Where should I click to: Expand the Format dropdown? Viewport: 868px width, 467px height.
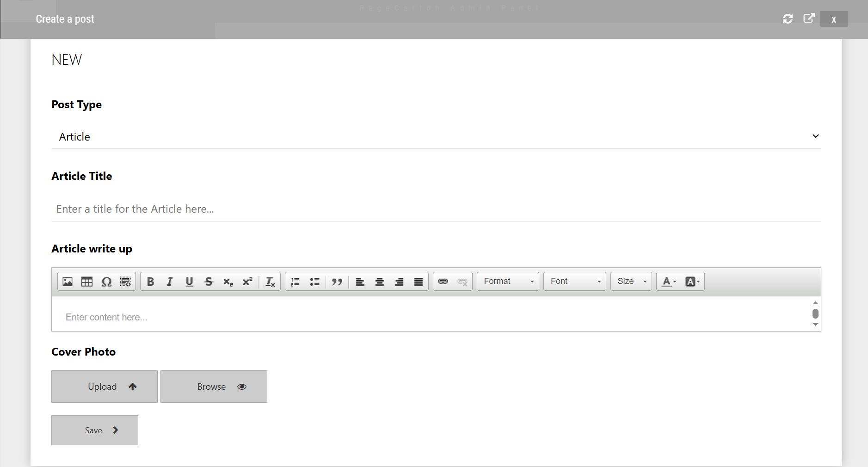[508, 282]
